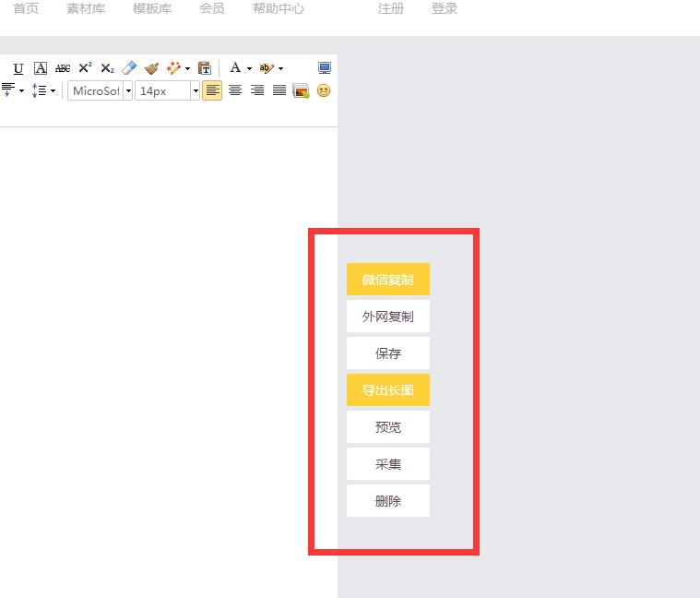Screen dimensions: 700x598
Task: Apply superscript formatting
Action: click(85, 68)
